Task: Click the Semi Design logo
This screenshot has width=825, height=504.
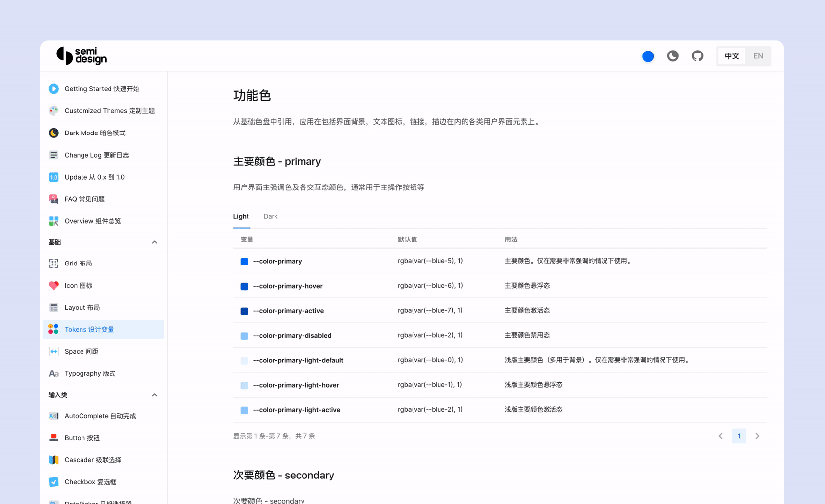Action: tap(82, 56)
